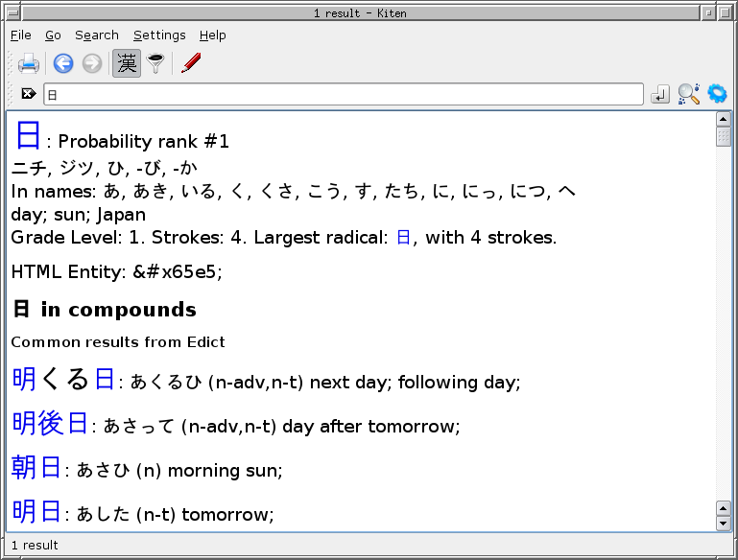738x560 pixels.
Task: Click the blue 日 radical link
Action: point(403,238)
